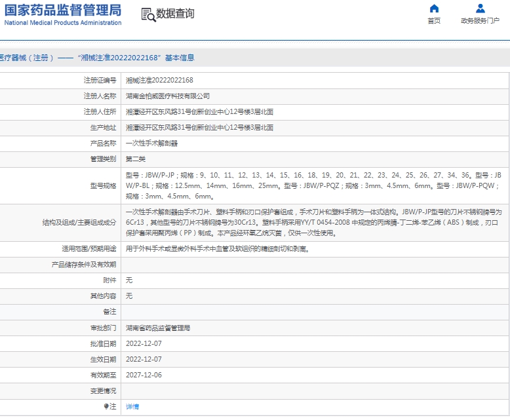510x420 pixels.
Task: Click the 注册证编号 row label
Action: [100, 81]
